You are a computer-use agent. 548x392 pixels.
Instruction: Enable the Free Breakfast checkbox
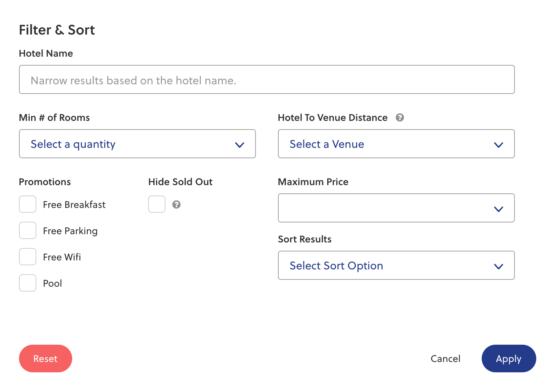coord(28,204)
